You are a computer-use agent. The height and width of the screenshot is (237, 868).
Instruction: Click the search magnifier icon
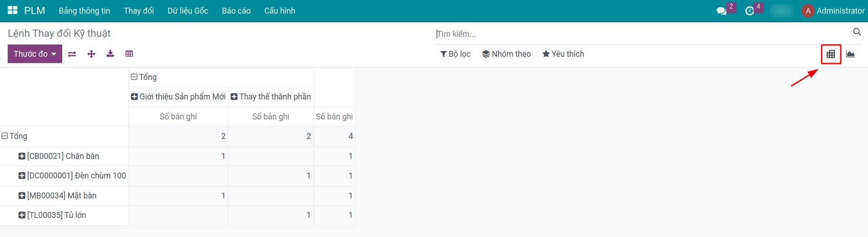click(x=857, y=32)
